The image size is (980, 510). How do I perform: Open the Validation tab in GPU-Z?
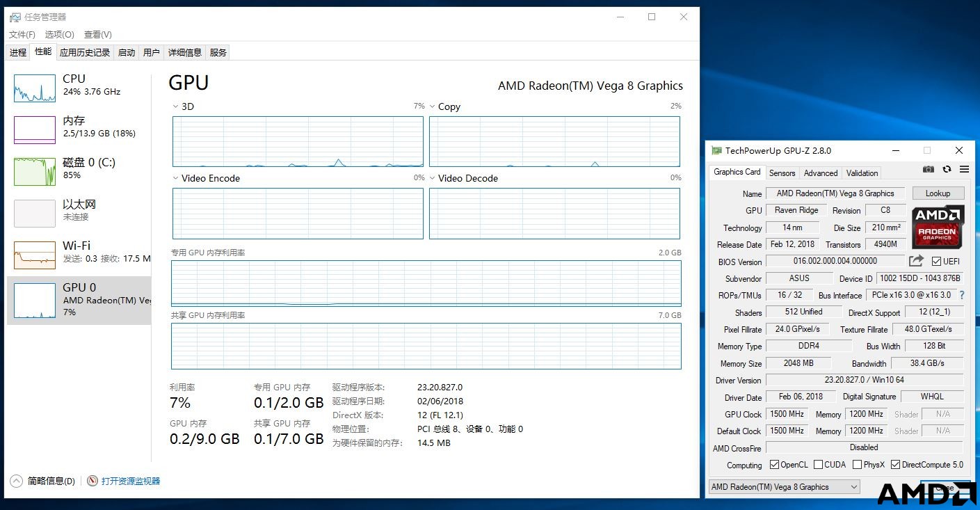pos(862,173)
